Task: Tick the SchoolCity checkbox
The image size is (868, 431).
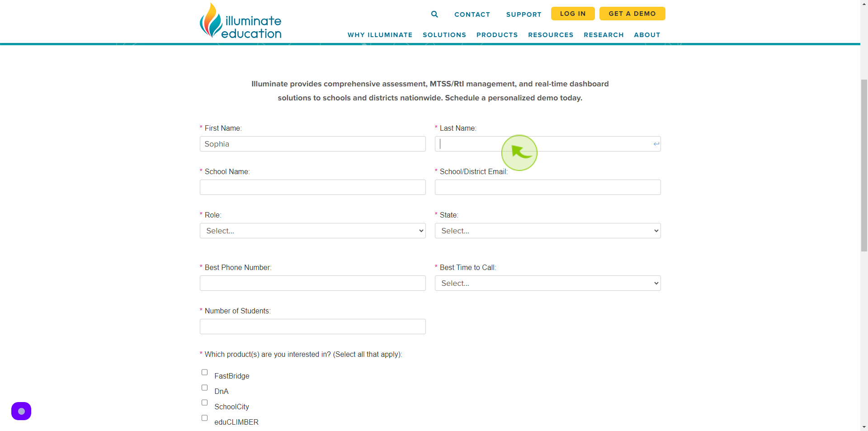Action: tap(204, 403)
